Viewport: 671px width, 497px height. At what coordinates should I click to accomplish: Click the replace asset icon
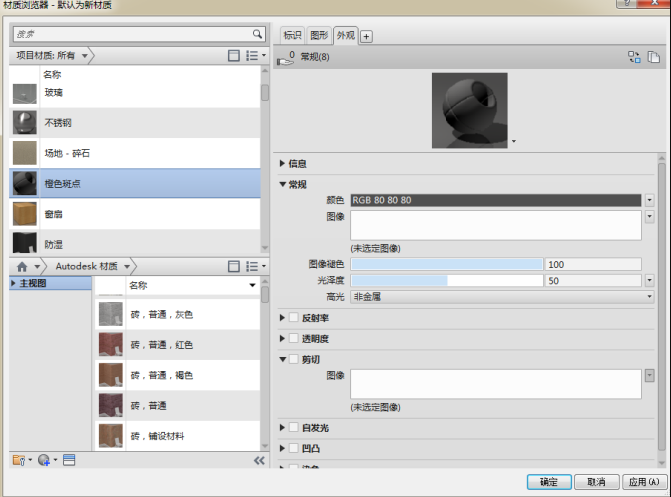tap(634, 57)
